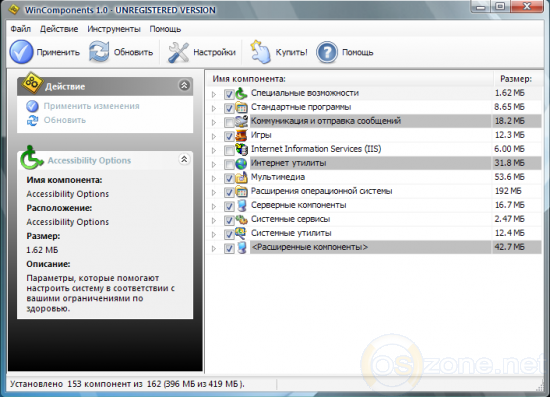Click the Интернет утилиты globe icon
The height and width of the screenshot is (397, 550).
241,163
